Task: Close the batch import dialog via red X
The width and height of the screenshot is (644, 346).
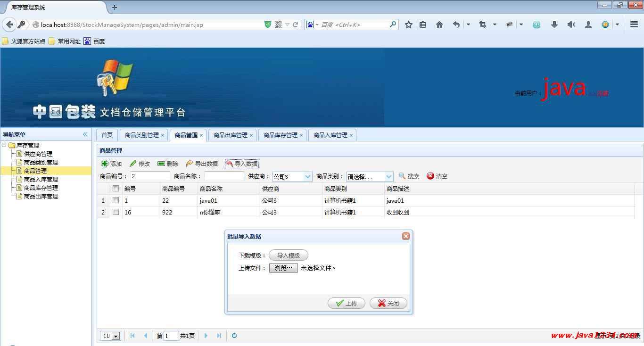Action: 405,236
